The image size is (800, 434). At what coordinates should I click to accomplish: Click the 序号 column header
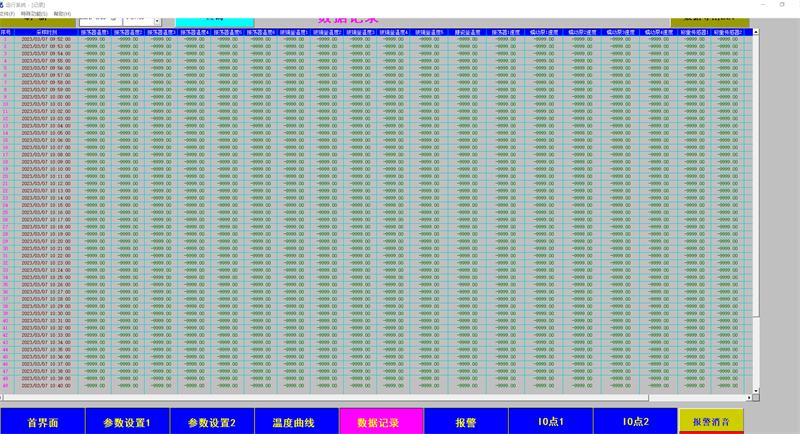click(x=6, y=32)
